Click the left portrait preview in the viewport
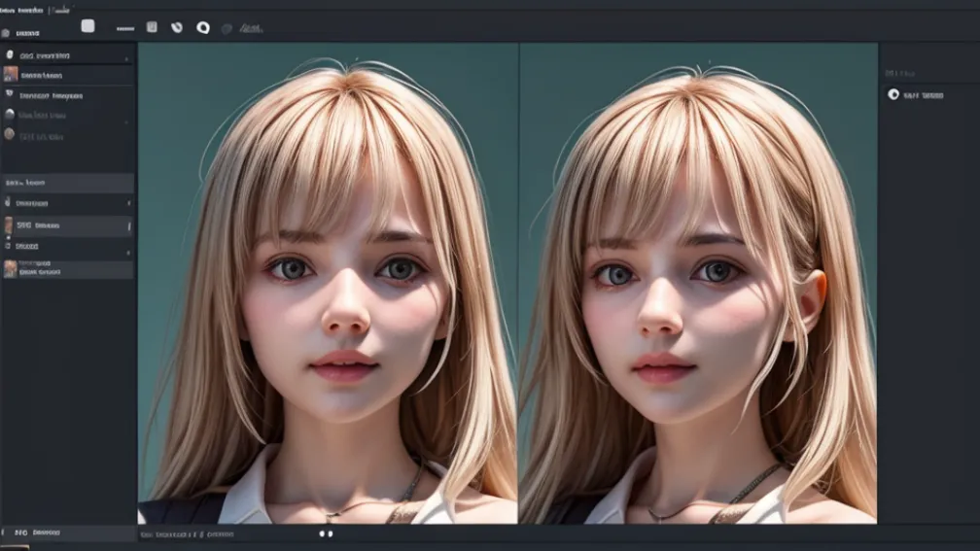 click(328, 283)
